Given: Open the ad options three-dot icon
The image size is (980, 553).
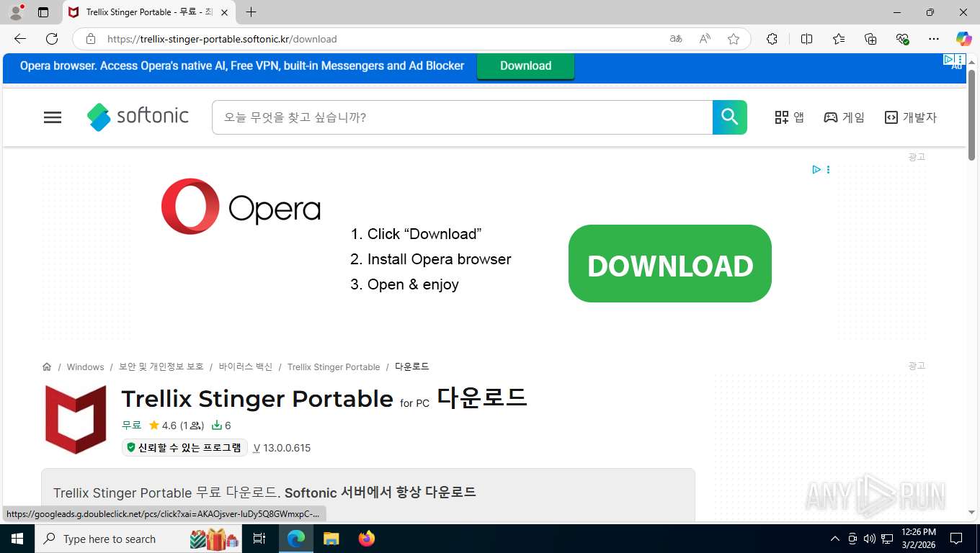Looking at the screenshot, I should pos(828,170).
